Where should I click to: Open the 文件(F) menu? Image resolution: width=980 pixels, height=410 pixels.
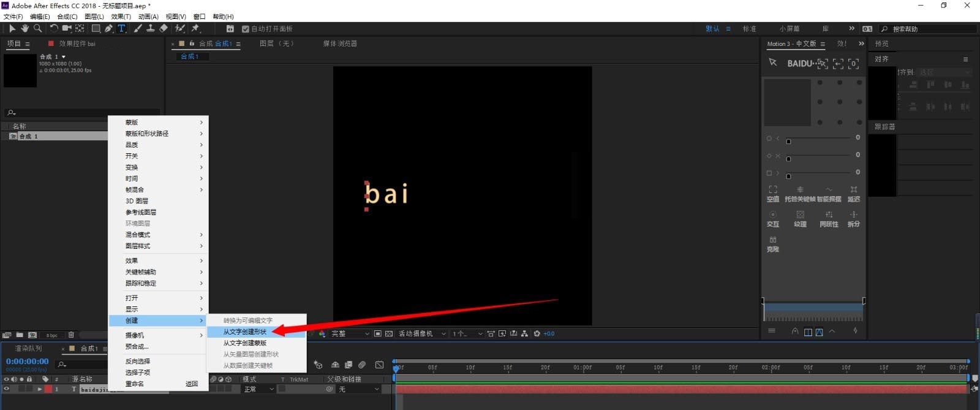(13, 17)
